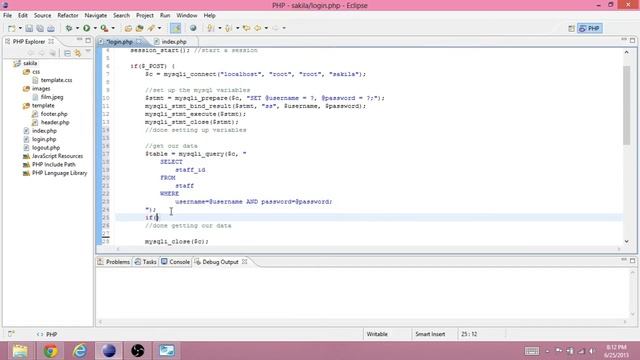
Task: Open the Edit menu
Action: coord(23,15)
